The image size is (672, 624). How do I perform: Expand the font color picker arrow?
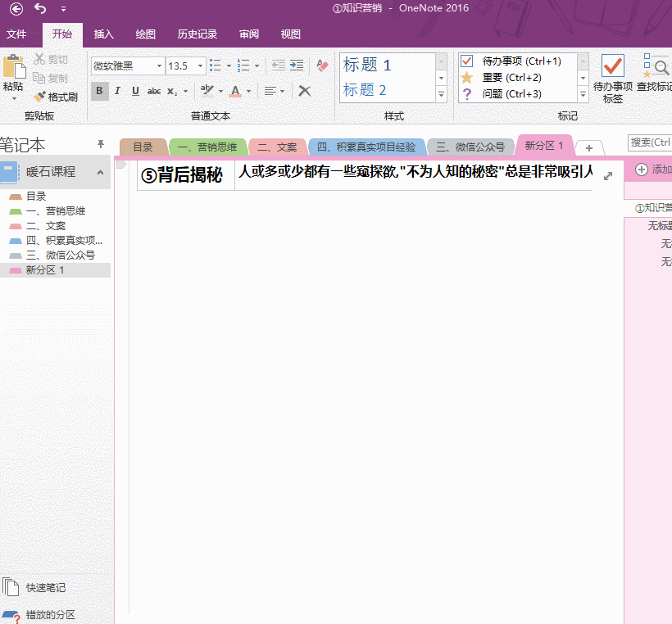(x=248, y=91)
